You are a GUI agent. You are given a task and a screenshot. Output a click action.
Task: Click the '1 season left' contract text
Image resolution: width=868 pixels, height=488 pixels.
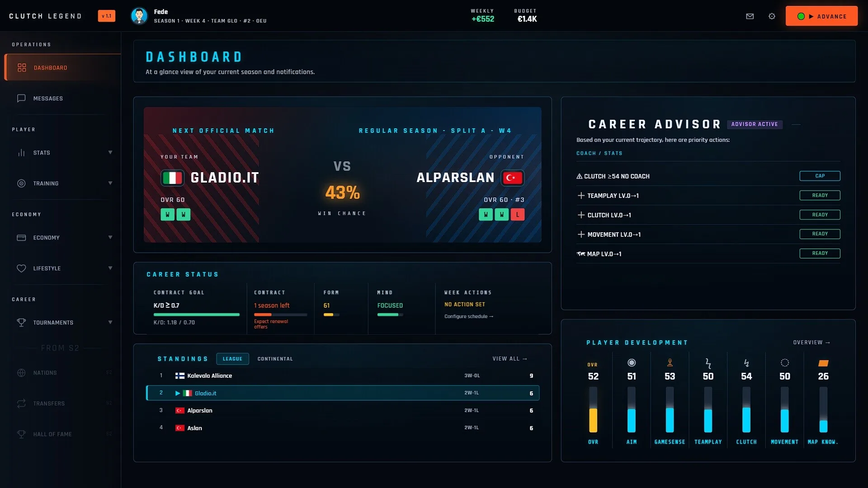pos(272,305)
